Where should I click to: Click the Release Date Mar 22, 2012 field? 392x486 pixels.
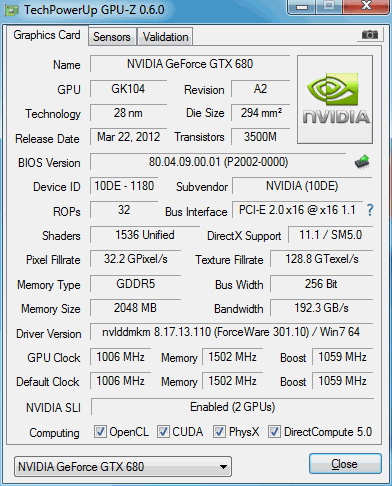(x=128, y=137)
